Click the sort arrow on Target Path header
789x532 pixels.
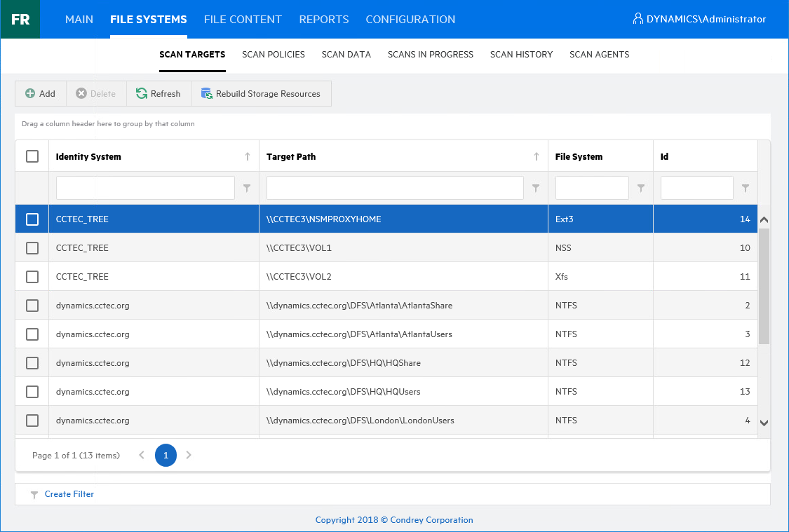click(x=535, y=156)
